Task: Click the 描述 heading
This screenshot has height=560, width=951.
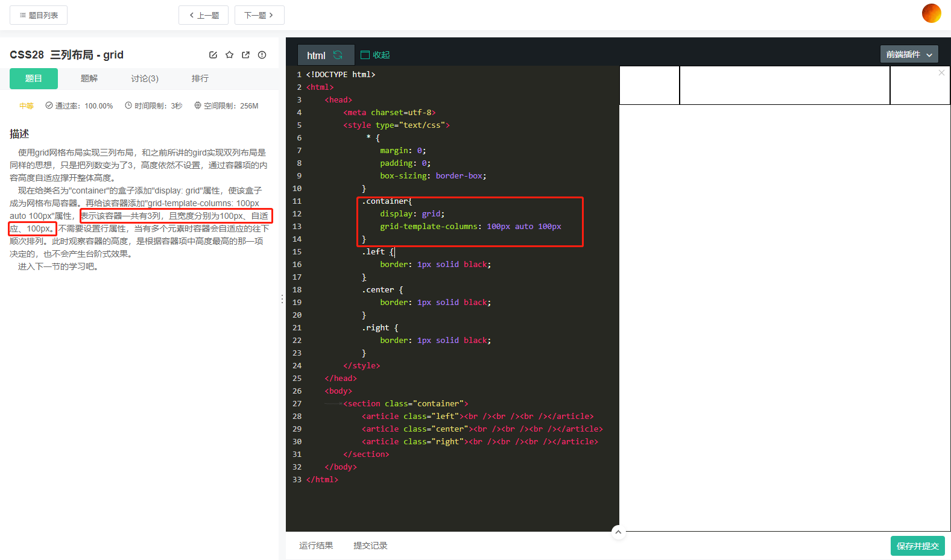Action: [x=19, y=134]
